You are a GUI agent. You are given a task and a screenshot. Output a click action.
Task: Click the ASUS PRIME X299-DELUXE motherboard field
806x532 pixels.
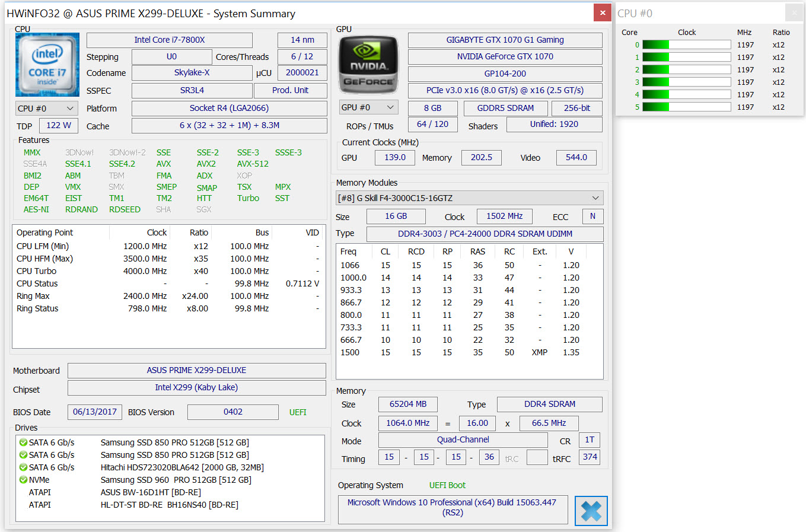197,370
